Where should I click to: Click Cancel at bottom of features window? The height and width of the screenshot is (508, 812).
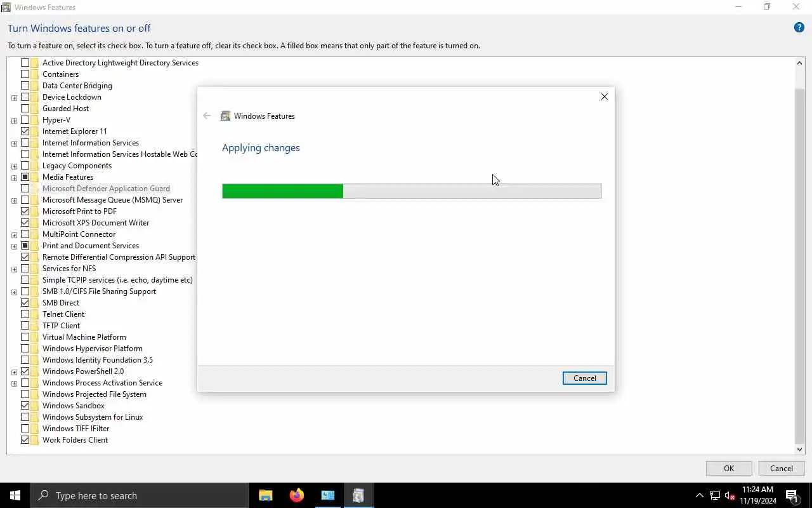(x=781, y=468)
